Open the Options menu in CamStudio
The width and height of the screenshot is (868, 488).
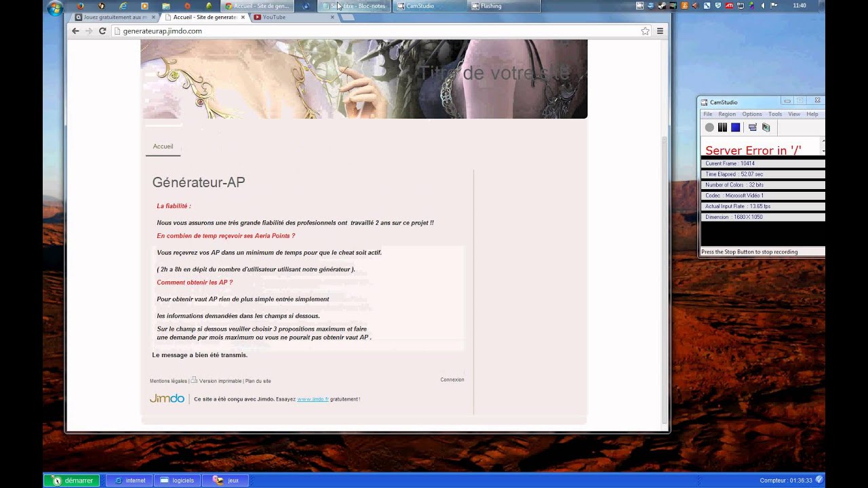tap(752, 114)
